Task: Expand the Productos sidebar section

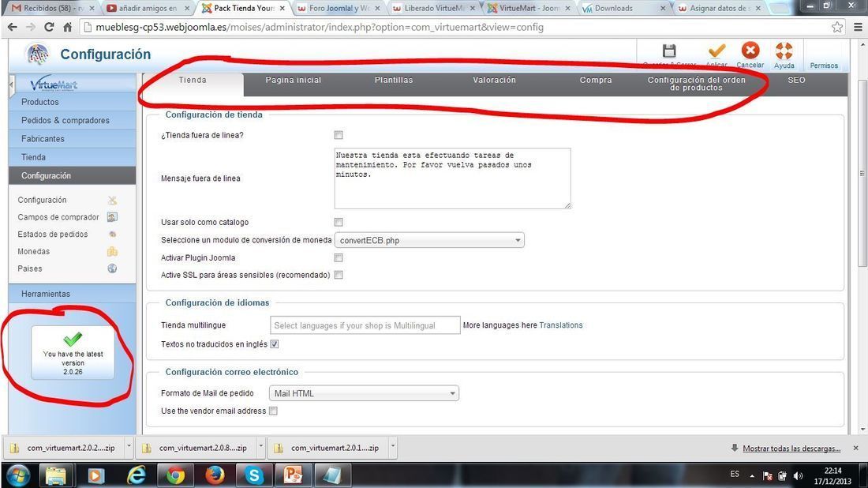Action: click(72, 102)
